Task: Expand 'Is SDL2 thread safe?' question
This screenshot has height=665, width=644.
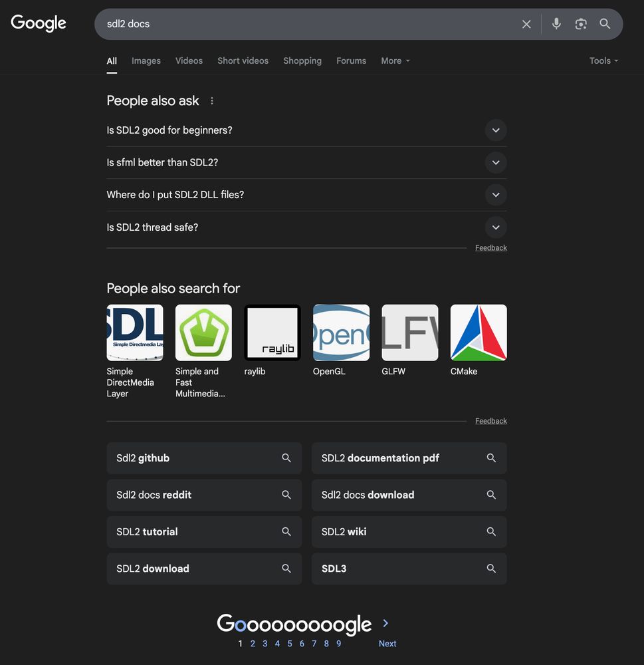Action: click(x=496, y=227)
